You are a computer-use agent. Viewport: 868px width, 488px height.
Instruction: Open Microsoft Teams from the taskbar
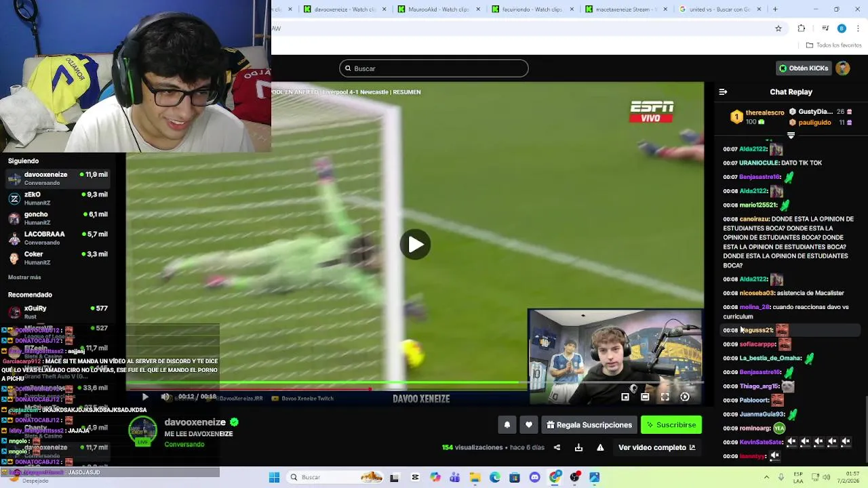point(454,477)
